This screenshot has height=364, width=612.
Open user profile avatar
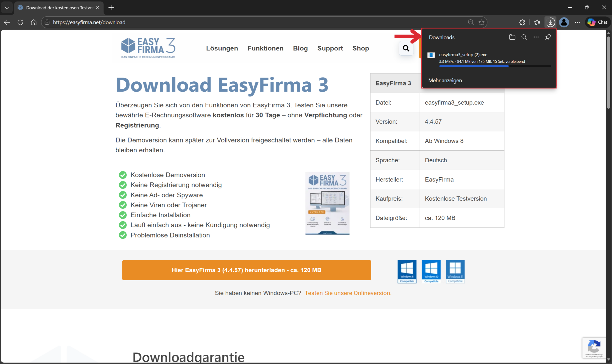coord(564,22)
